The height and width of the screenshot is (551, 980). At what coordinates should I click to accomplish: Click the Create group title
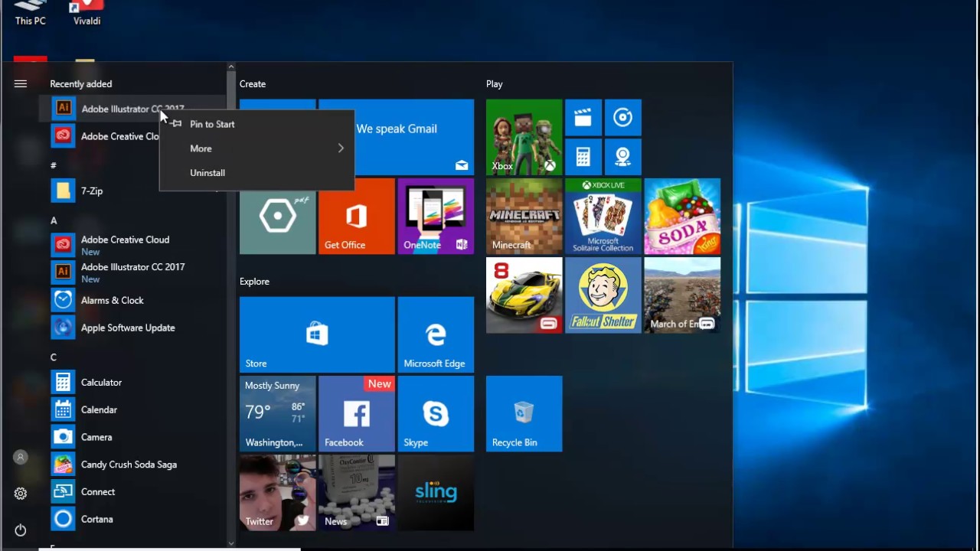253,84
